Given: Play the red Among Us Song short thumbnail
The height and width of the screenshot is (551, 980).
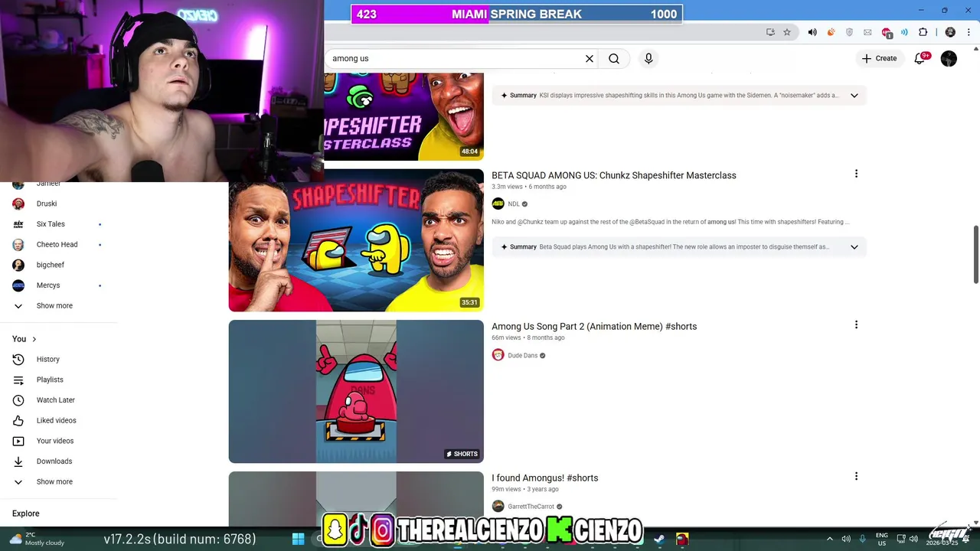Looking at the screenshot, I should 356,391.
